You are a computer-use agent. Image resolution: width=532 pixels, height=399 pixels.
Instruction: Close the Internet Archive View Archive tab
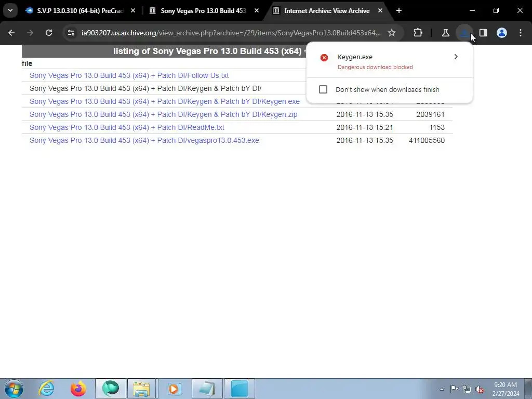pyautogui.click(x=380, y=10)
